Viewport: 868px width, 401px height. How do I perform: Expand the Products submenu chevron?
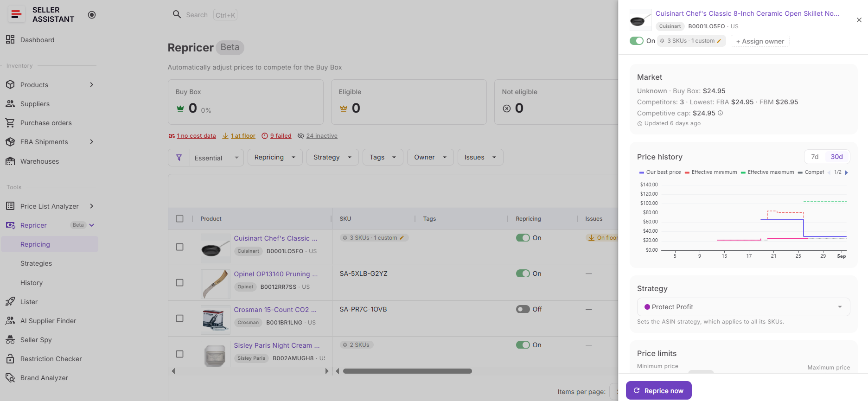pos(91,84)
